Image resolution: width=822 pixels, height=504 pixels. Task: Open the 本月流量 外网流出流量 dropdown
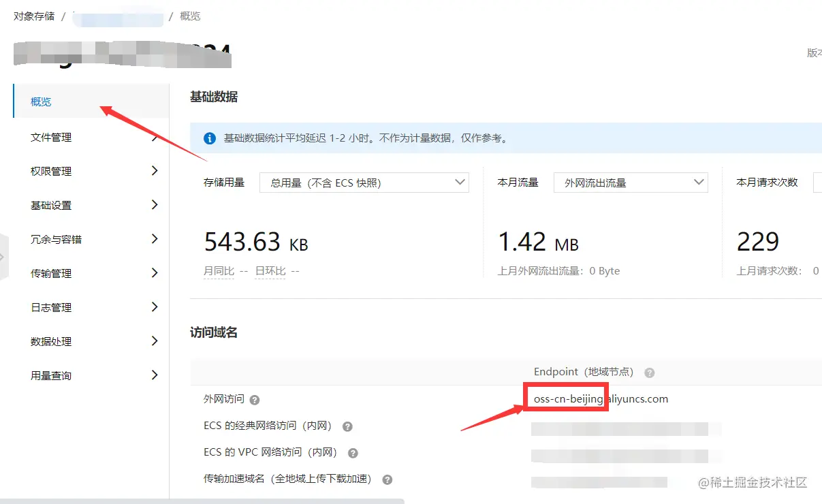[631, 183]
